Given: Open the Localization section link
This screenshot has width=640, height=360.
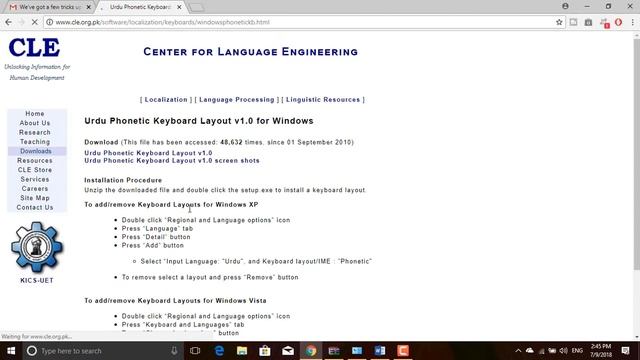Looking at the screenshot, I should tap(166, 100).
